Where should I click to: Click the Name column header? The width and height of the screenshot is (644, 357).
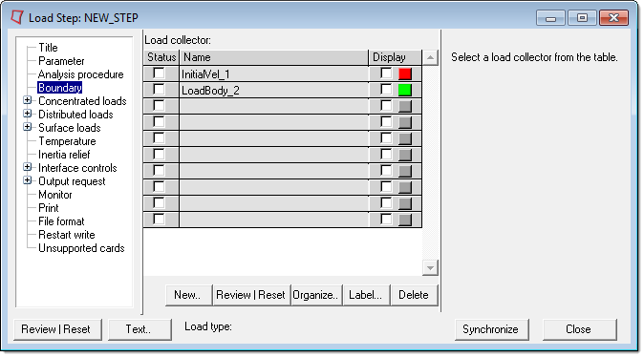tap(274, 57)
